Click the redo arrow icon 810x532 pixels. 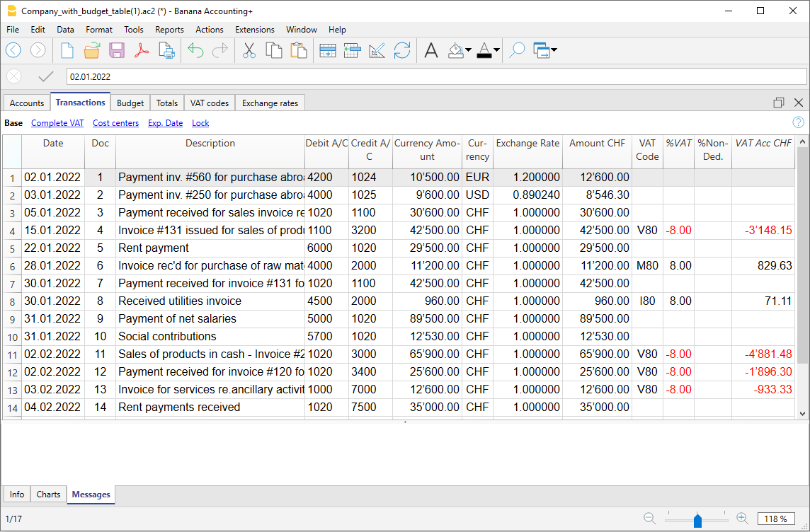click(220, 50)
